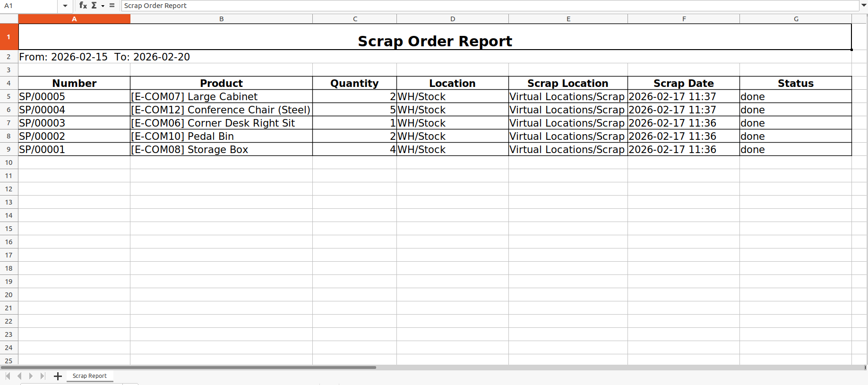Click the Formula equals sign icon
This screenshot has width=868, height=385.
[x=112, y=5]
